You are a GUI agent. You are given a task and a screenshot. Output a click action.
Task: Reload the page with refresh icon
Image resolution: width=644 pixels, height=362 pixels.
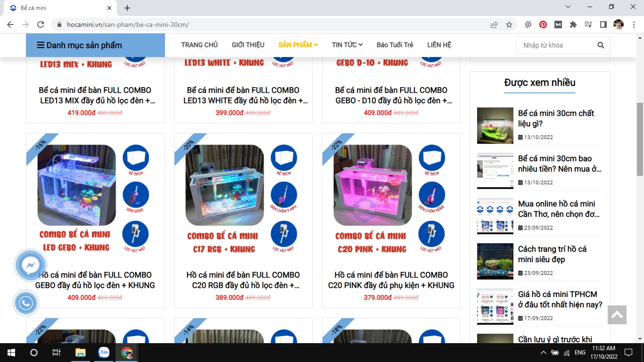coord(41,25)
